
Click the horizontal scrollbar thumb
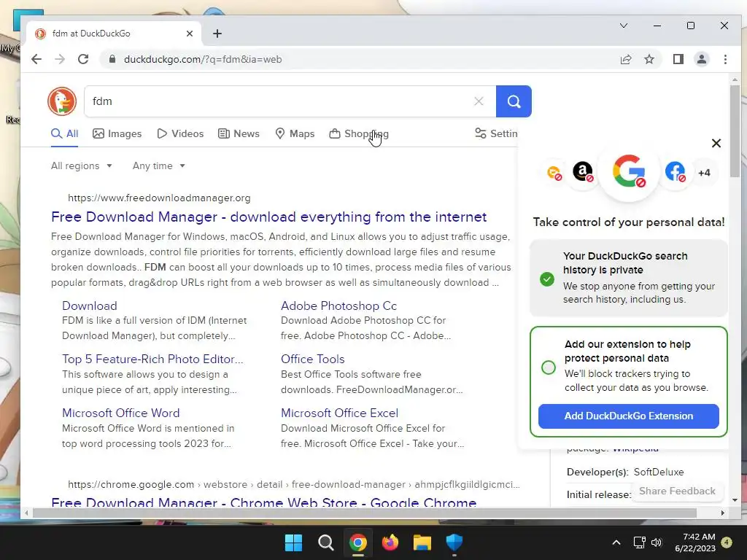pyautogui.click(x=365, y=513)
